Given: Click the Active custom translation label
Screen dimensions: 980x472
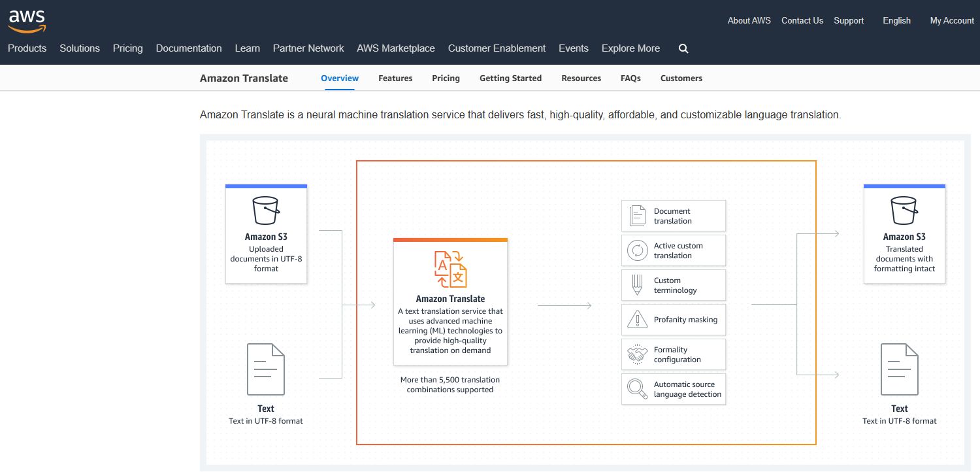Looking at the screenshot, I should [678, 250].
